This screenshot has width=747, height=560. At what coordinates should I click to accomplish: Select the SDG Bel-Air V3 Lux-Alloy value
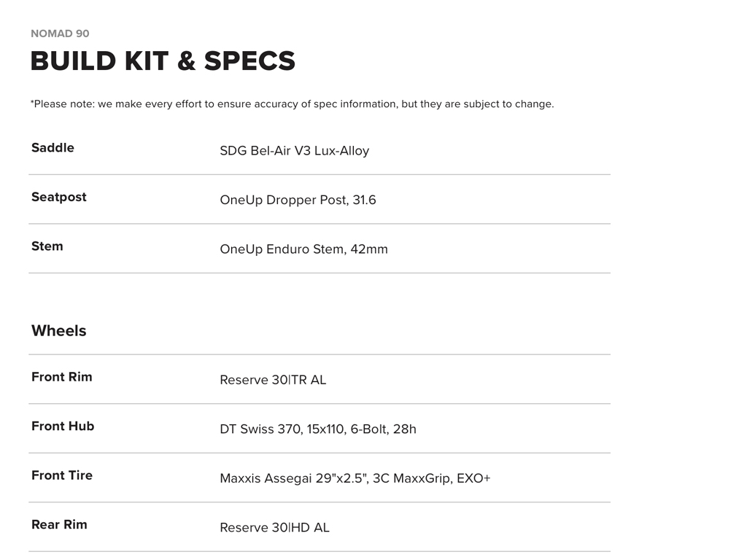pos(294,151)
